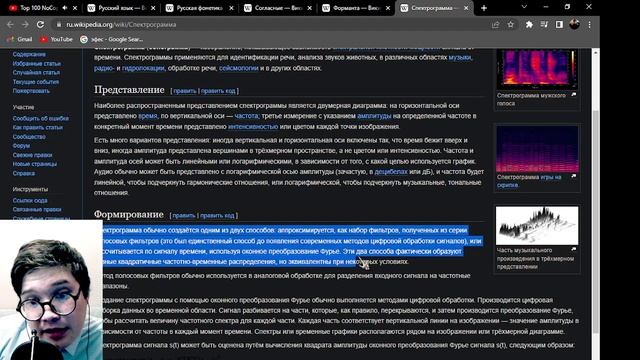Screen dimensions: 640x360
Task: Follow the интенсивностью link
Action: (253, 127)
